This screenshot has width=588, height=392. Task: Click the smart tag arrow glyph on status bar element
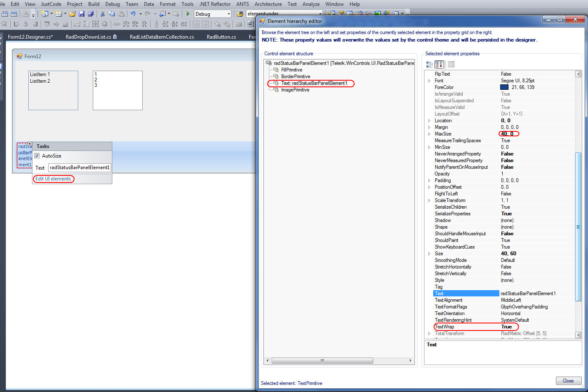[x=30, y=144]
